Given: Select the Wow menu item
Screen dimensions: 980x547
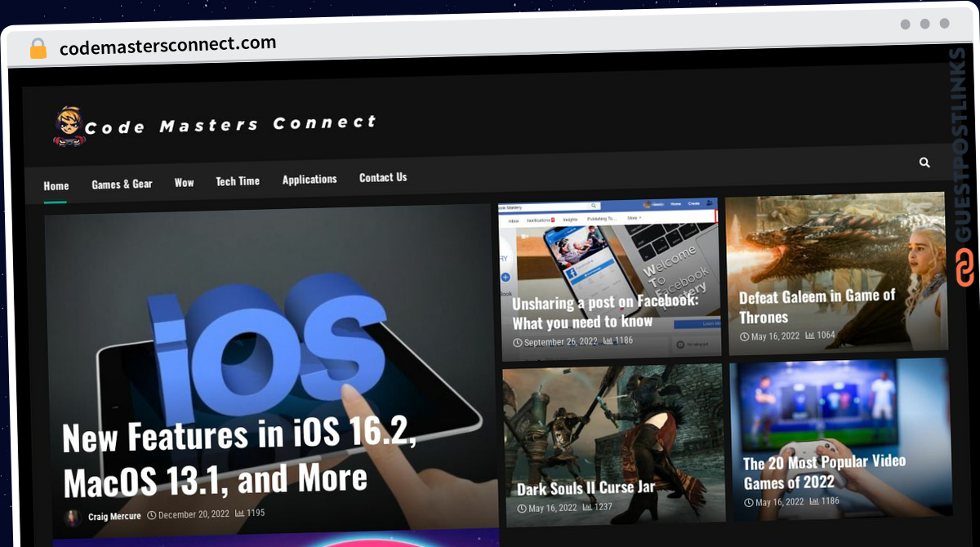Looking at the screenshot, I should tap(185, 182).
